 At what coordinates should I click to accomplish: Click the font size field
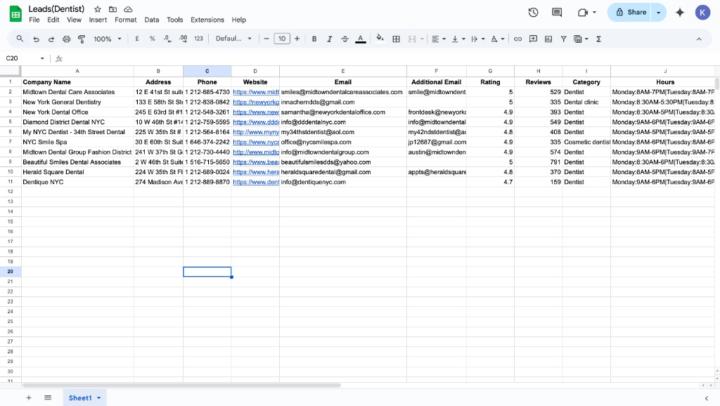281,39
